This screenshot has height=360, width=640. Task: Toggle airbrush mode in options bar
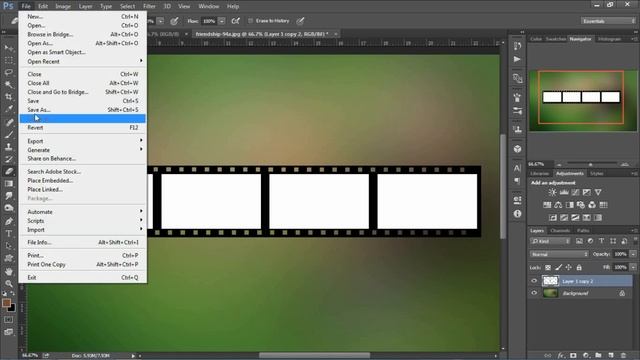tap(236, 21)
